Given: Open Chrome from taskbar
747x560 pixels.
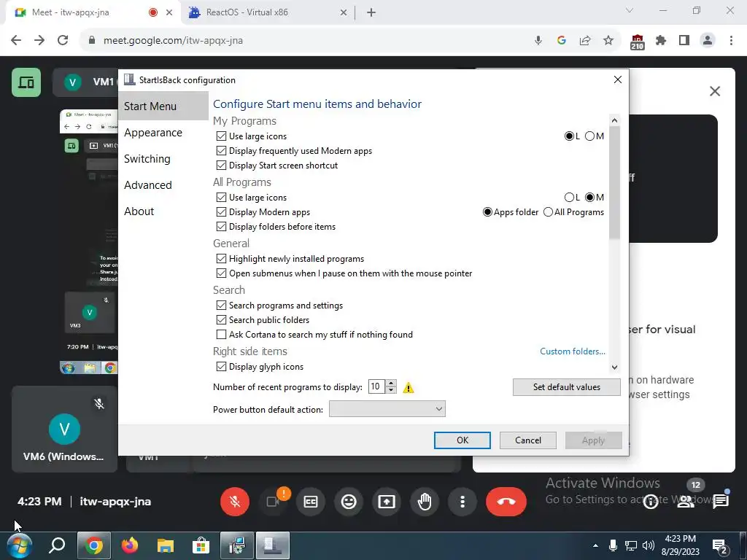Looking at the screenshot, I should point(94,545).
